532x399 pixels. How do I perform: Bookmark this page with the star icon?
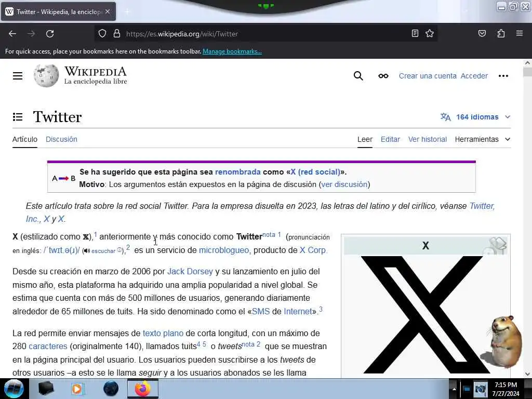point(430,33)
